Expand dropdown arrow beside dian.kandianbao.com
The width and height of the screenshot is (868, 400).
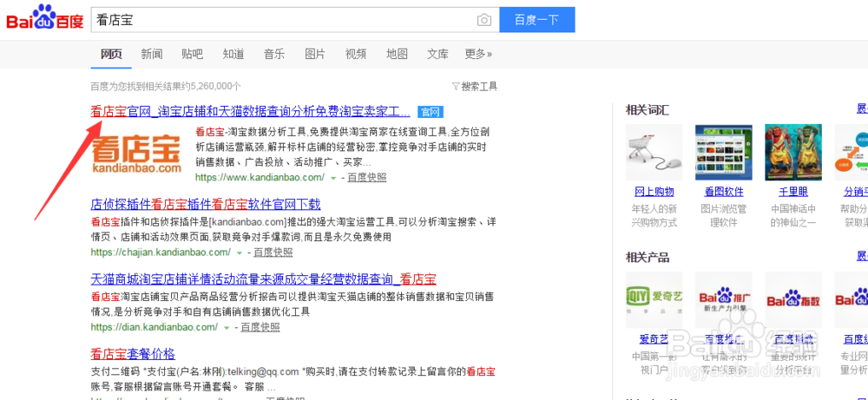click(x=227, y=327)
